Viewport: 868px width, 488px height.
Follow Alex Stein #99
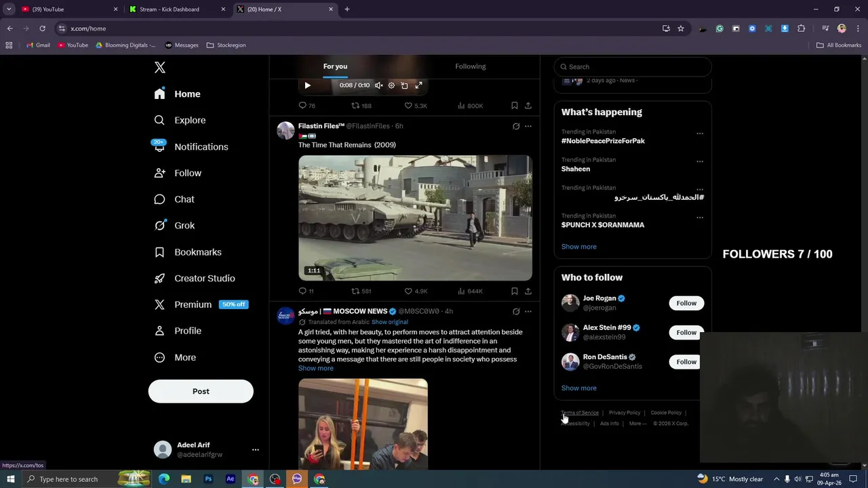[686, 332]
